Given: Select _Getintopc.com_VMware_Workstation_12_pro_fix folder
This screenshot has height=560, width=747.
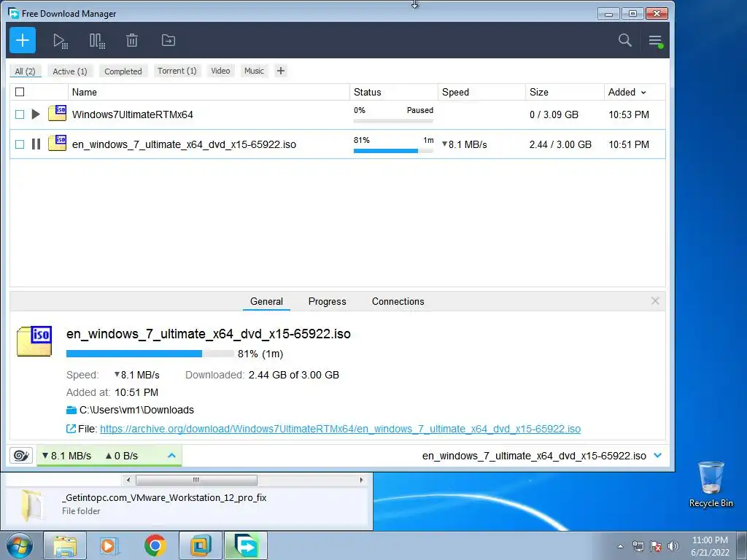Looking at the screenshot, I should [x=164, y=497].
